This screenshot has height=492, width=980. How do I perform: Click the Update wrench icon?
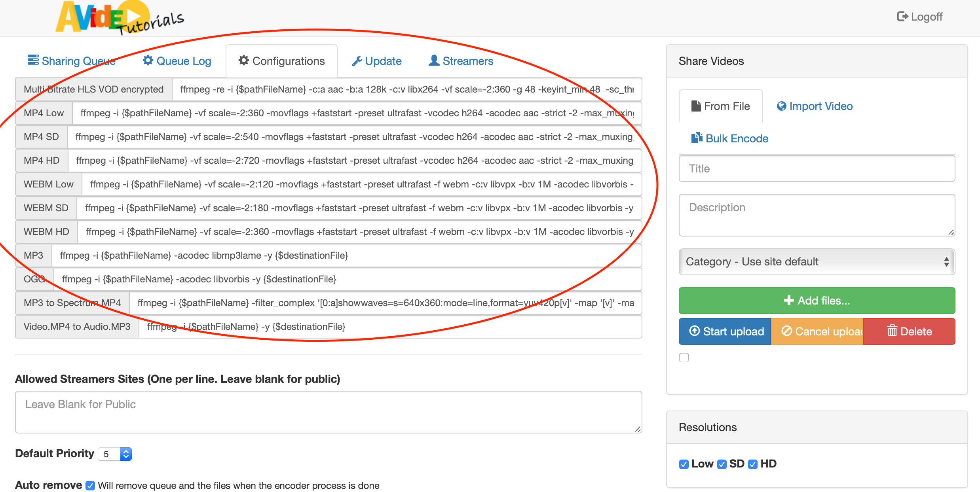[357, 61]
